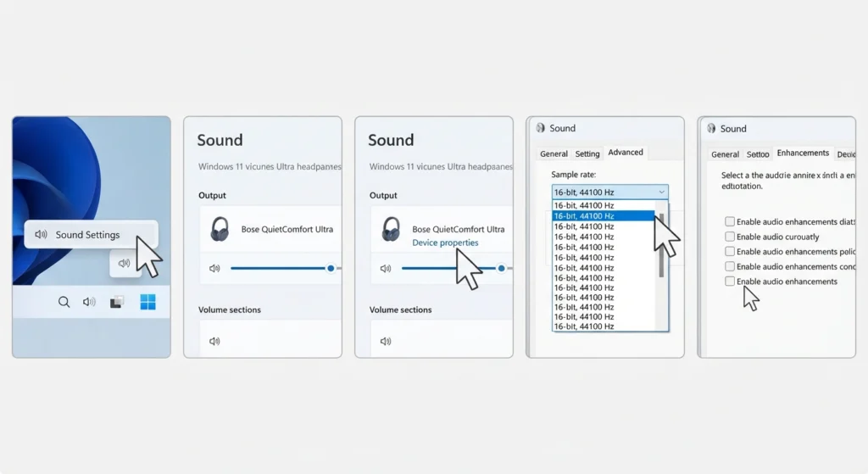Viewport: 868px width, 474px height.
Task: Select Bose QuietComfort Ultra name above Device properties
Action: pyautogui.click(x=459, y=229)
